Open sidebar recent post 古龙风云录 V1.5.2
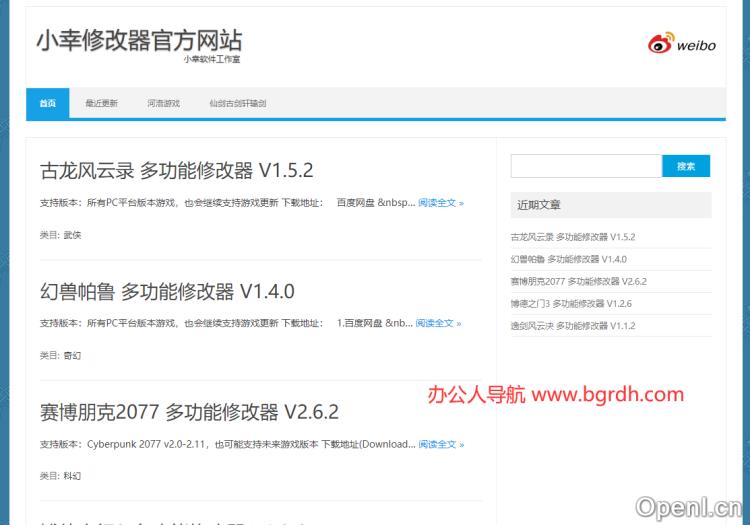Screen dimensions: 750x525 (x=573, y=237)
